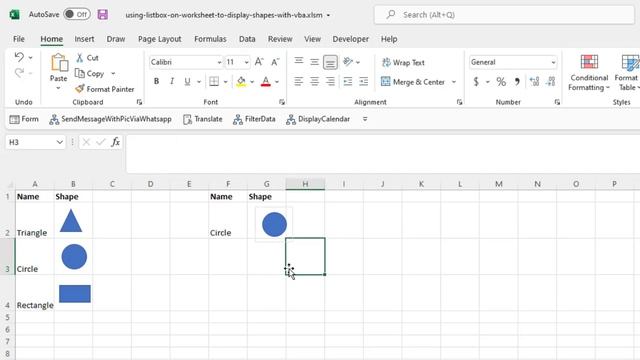
Task: Open Format as Table gallery
Action: point(627,73)
